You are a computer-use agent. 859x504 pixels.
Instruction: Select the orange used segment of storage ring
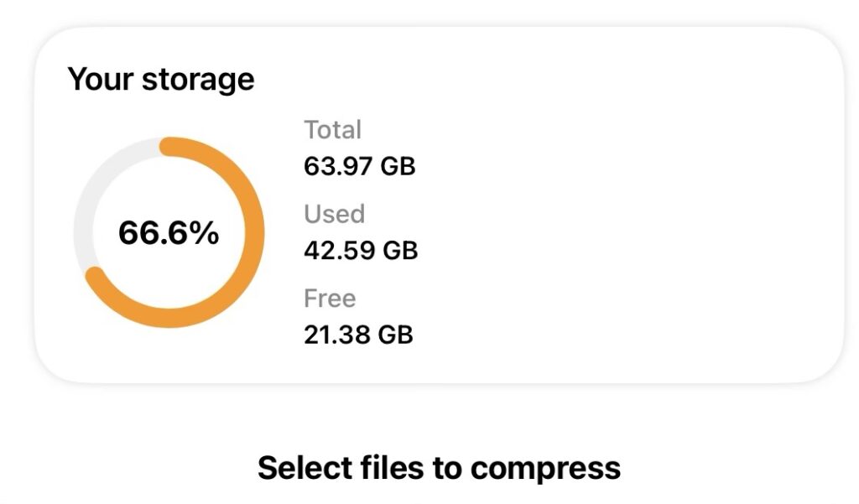[x=254, y=233]
